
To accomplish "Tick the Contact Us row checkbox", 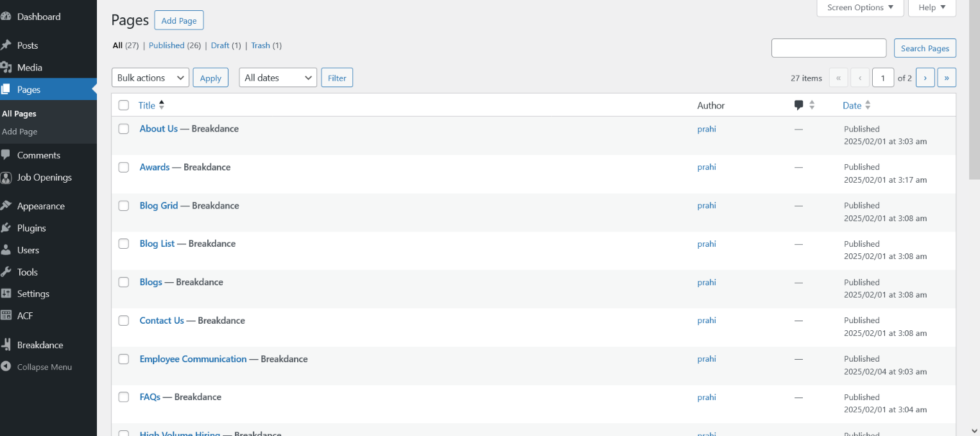I will tap(124, 321).
